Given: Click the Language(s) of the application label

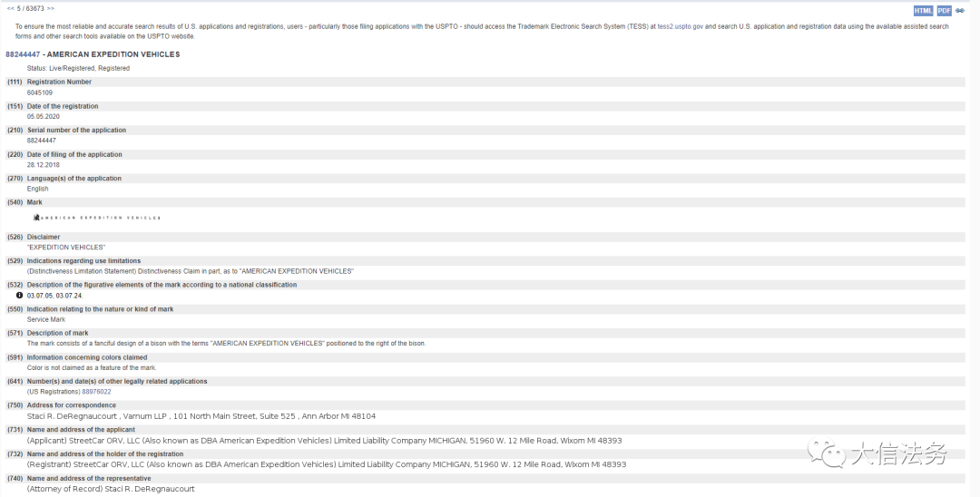Looking at the screenshot, I should click(74, 178).
